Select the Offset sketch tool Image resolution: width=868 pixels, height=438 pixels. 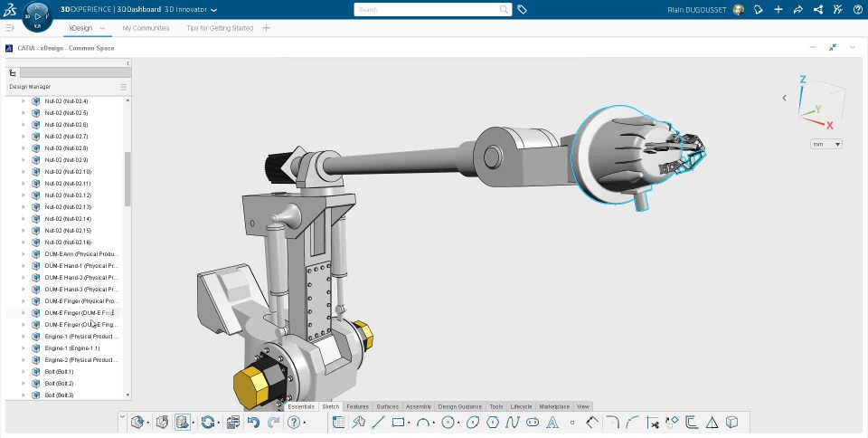click(x=692, y=423)
